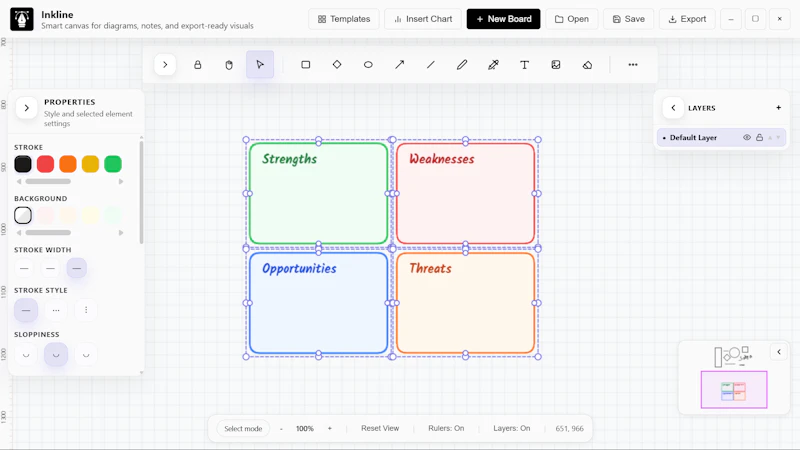The height and width of the screenshot is (450, 800).
Task: Select the Line tool
Action: click(431, 65)
